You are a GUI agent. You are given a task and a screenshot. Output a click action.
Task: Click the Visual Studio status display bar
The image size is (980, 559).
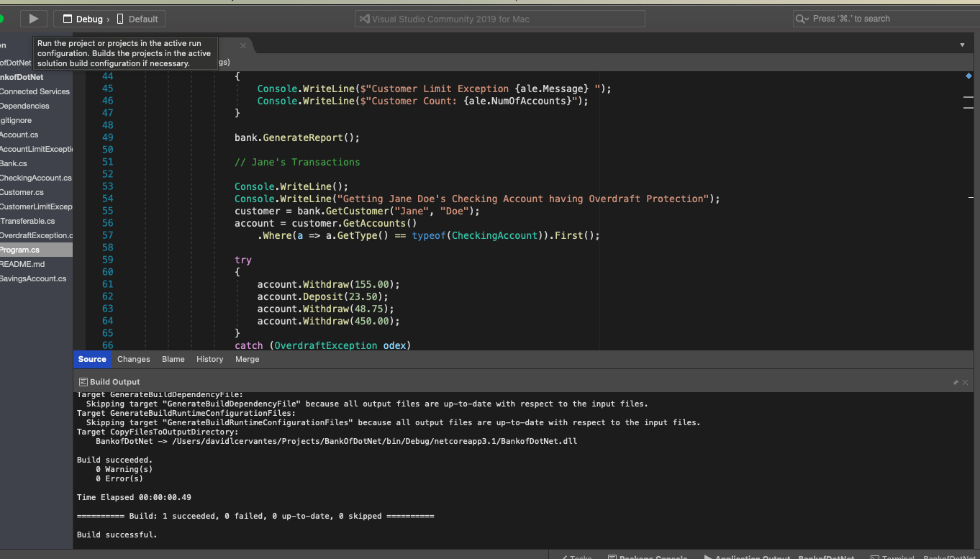pos(500,19)
